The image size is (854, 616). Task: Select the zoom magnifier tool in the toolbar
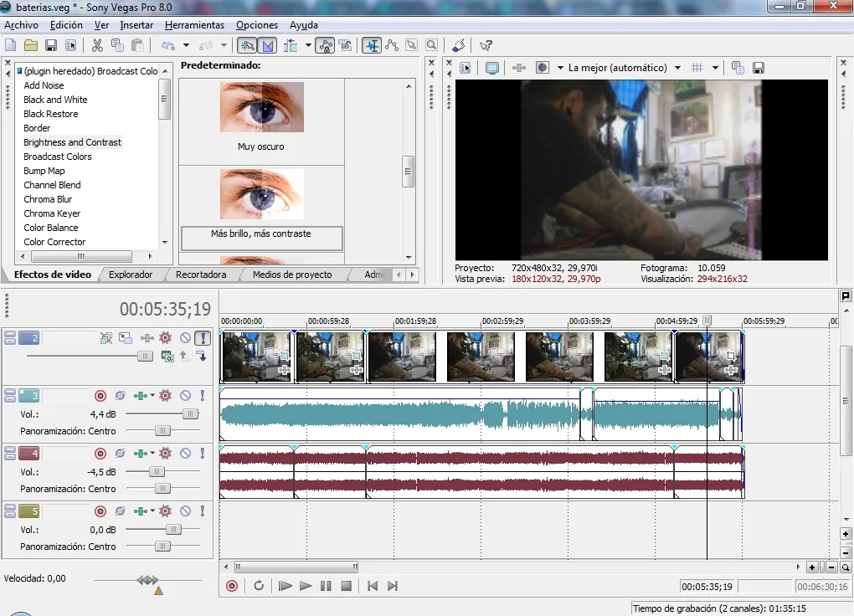click(431, 45)
